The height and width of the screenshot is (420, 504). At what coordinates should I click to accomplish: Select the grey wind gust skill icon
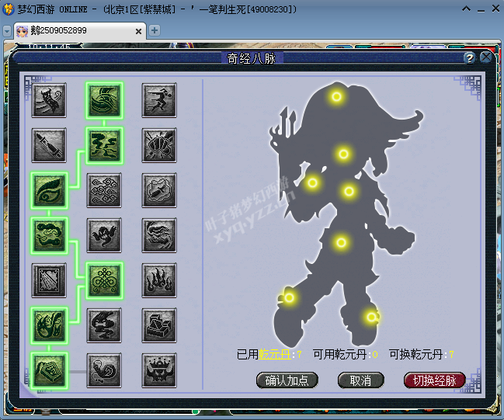(x=159, y=235)
